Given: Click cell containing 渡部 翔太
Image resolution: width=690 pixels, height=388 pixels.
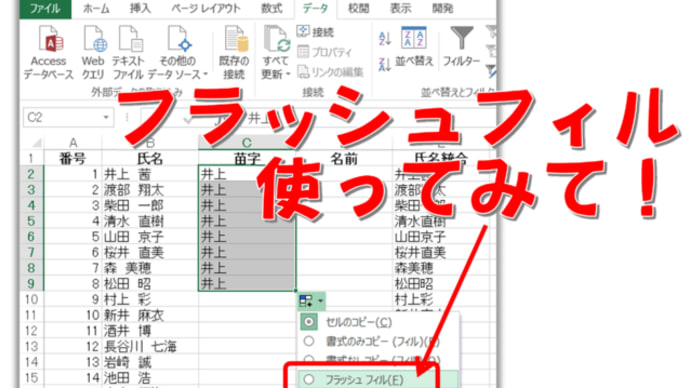Looking at the screenshot, I should 150,190.
